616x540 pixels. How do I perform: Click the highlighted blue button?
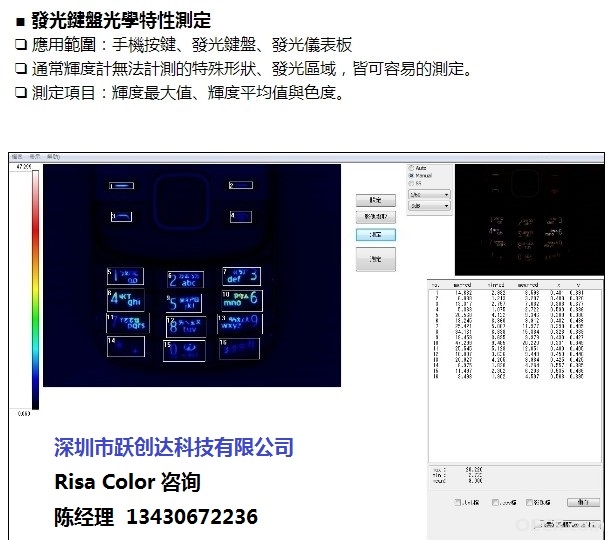[x=376, y=234]
